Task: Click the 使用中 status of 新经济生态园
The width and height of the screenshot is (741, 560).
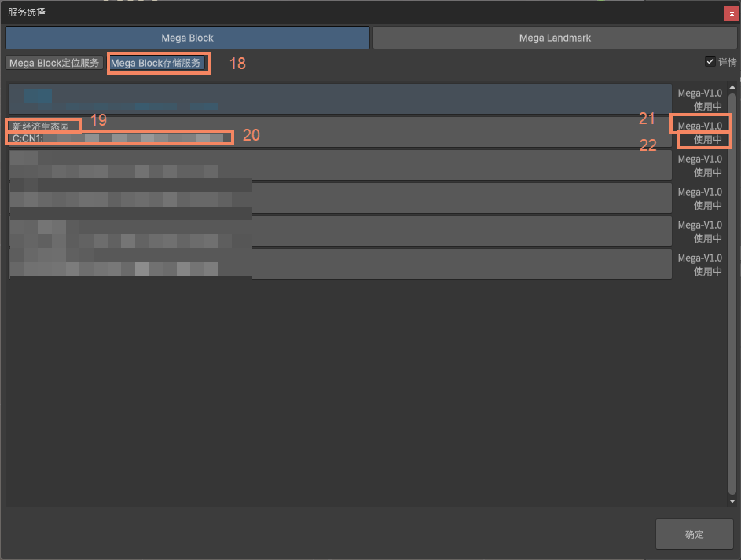Action: click(x=703, y=139)
